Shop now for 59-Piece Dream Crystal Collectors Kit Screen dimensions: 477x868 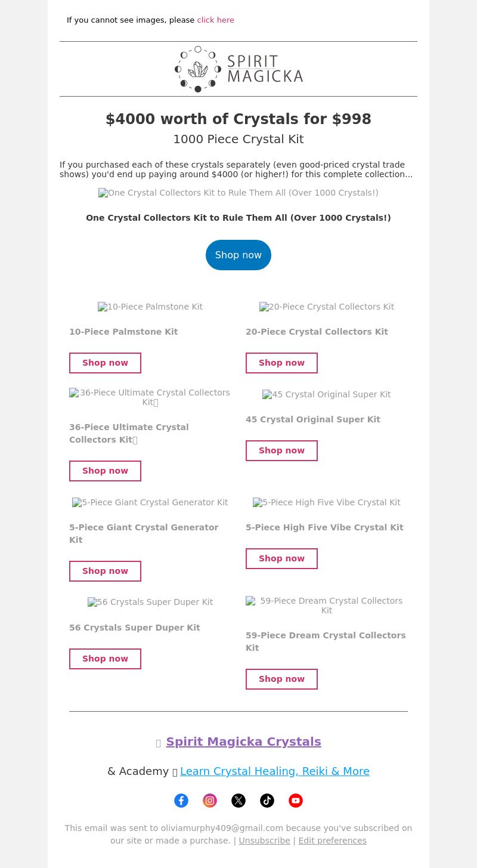coord(281,679)
